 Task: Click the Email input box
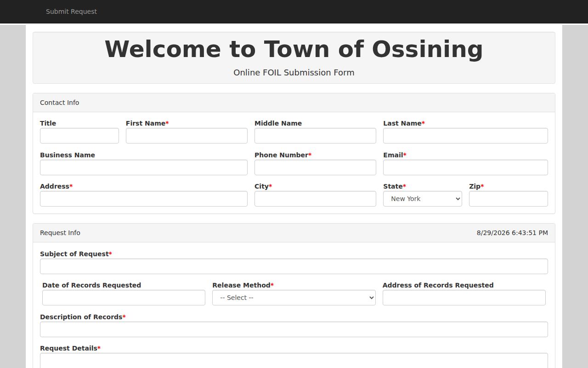(x=465, y=167)
